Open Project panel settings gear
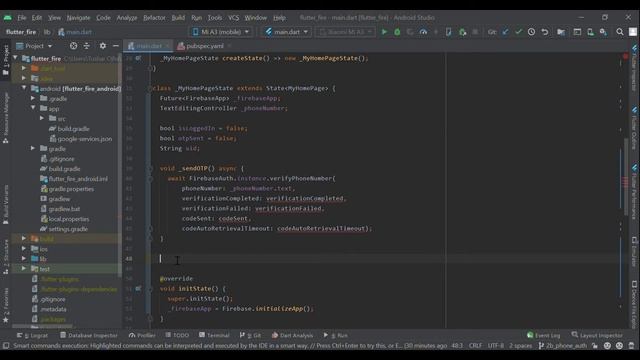Image resolution: width=640 pixels, height=360 pixels. pyautogui.click(x=102, y=46)
